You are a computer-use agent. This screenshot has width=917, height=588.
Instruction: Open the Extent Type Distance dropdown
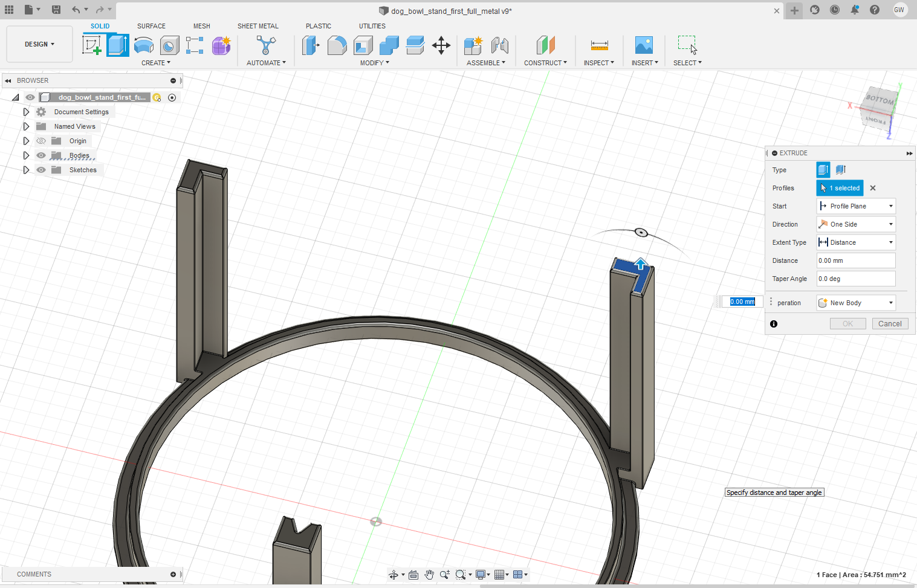855,242
